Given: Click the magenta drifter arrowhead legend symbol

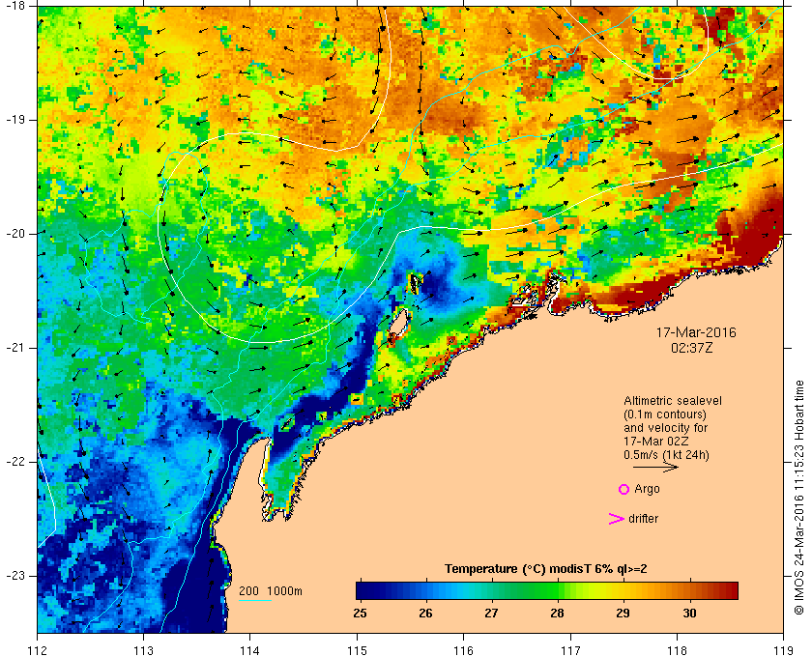Looking at the screenshot, I should coord(617,519).
